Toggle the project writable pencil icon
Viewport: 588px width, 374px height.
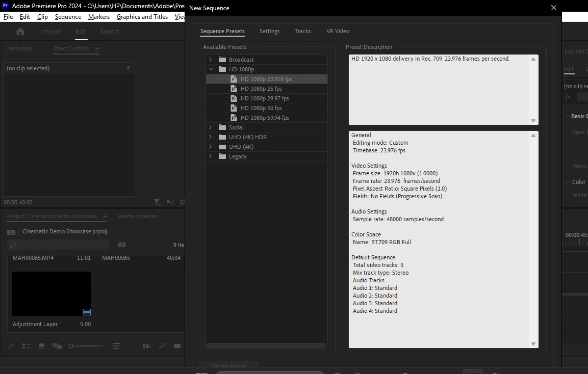(11, 346)
